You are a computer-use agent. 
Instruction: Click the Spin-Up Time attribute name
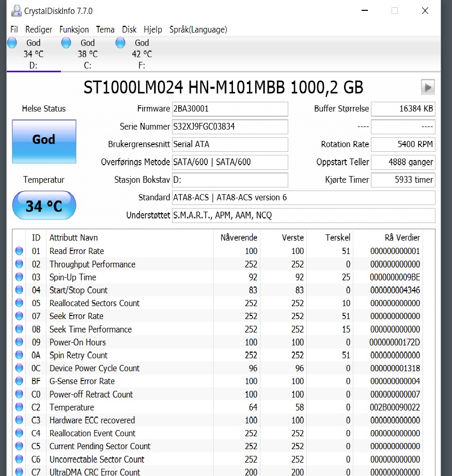tap(73, 277)
